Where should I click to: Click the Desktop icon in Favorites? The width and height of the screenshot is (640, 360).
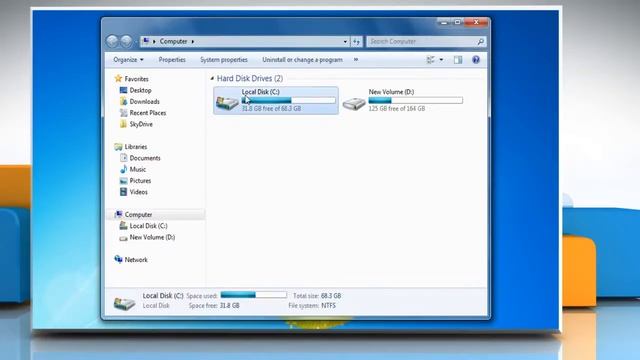(123, 90)
